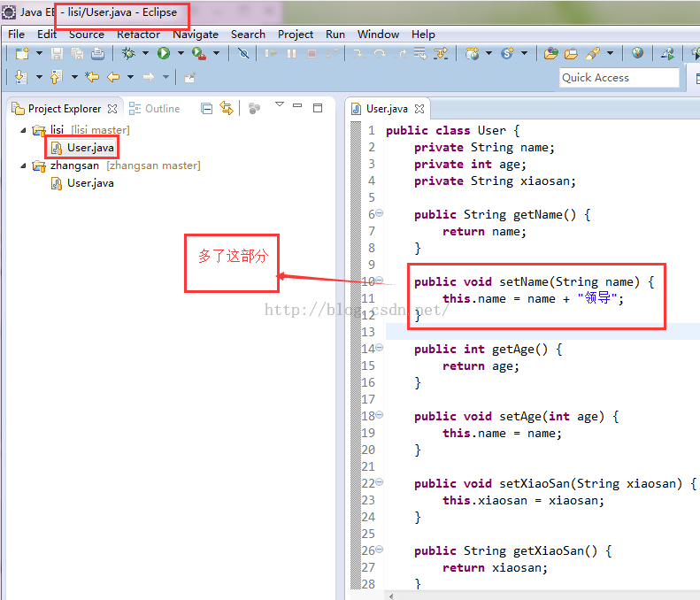The image size is (700, 600).
Task: Click the New wizard toolbar icon
Action: (22, 54)
